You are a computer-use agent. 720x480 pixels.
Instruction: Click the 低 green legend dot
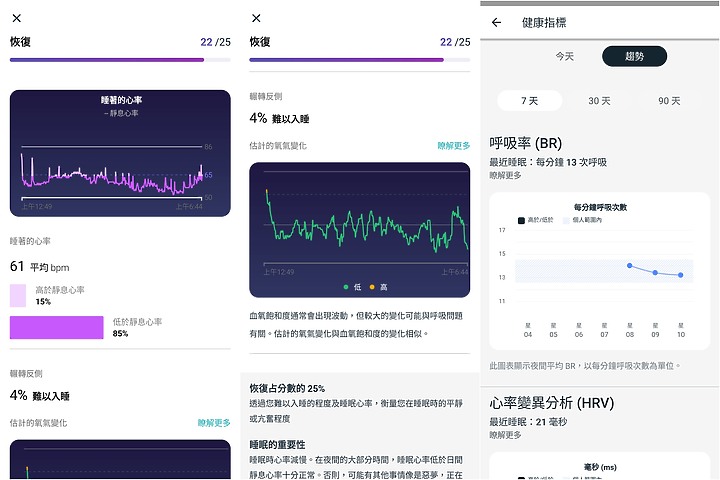point(346,287)
